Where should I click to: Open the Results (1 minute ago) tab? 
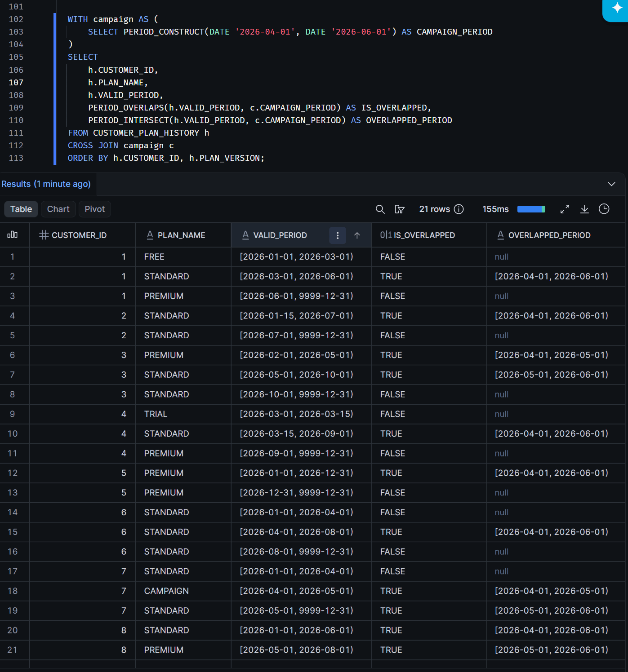tap(46, 184)
